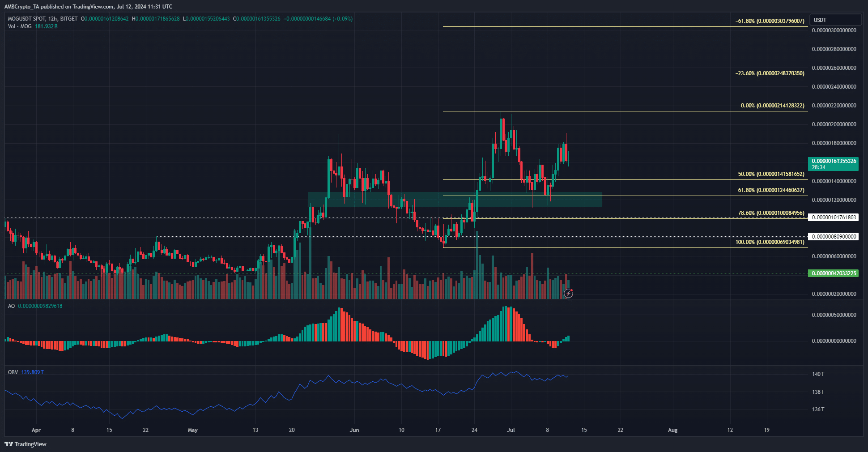Click the 0.00000020000000 price axis tick
This screenshot has height=452, width=868.
(834, 294)
